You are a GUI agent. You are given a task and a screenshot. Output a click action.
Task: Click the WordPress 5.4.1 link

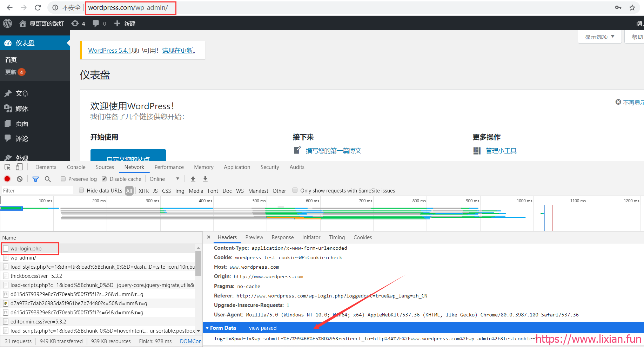tap(109, 50)
